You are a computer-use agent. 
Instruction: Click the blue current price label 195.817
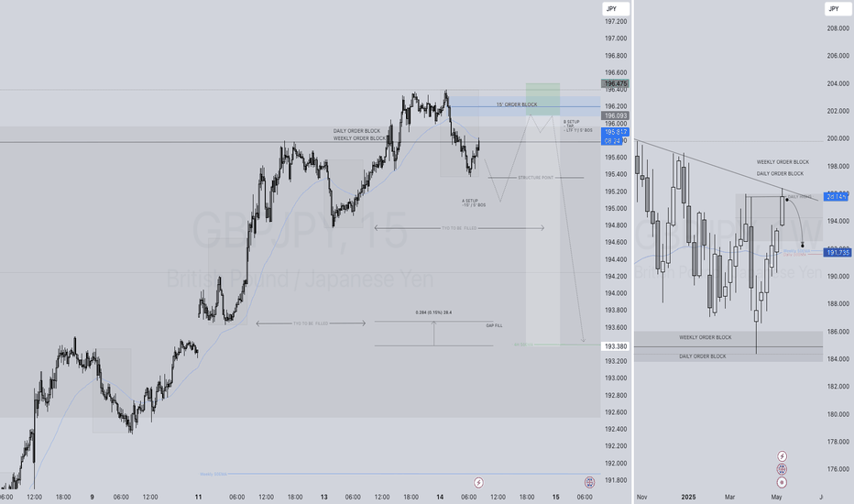click(615, 132)
